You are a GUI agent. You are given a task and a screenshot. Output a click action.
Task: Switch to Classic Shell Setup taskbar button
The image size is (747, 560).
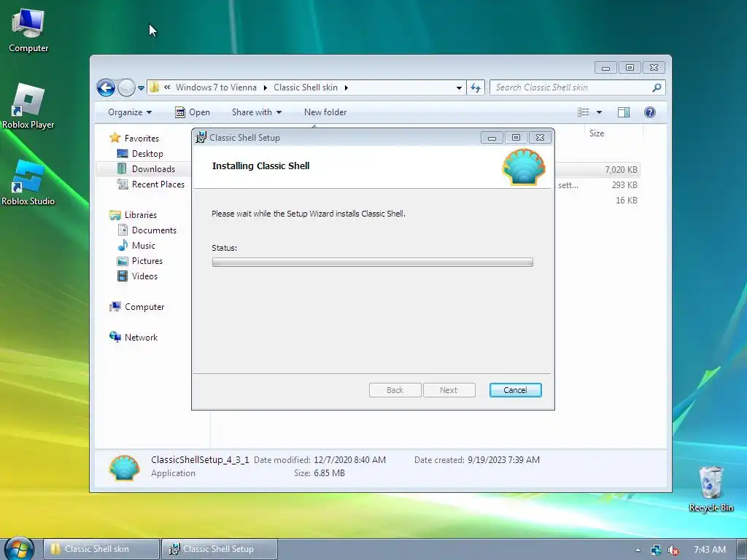[x=219, y=548]
